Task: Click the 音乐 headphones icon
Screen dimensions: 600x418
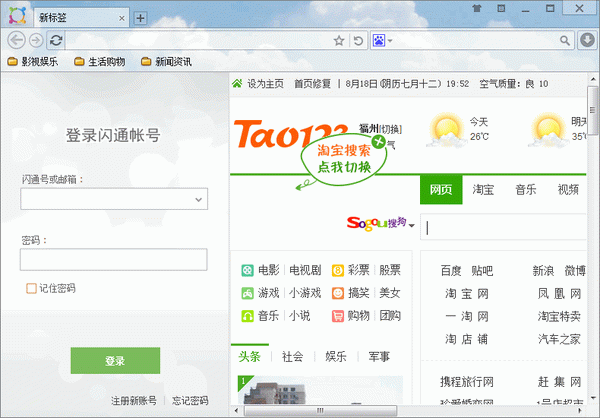Action: click(247, 316)
